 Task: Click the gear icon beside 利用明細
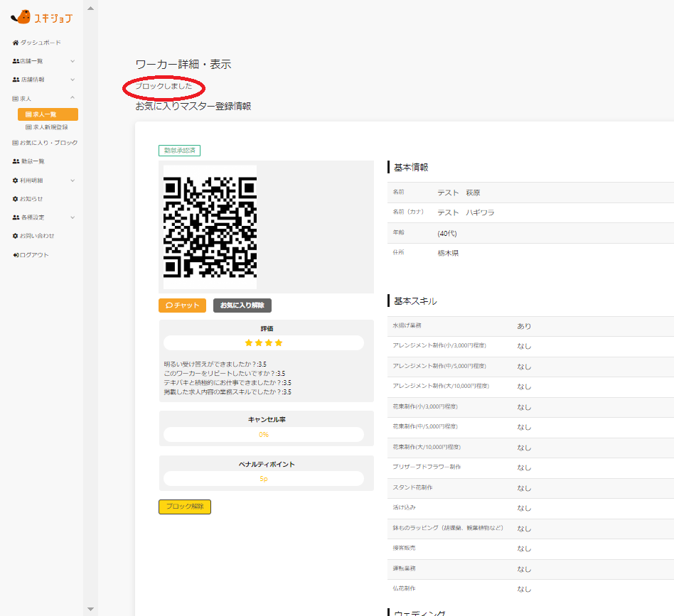[16, 180]
